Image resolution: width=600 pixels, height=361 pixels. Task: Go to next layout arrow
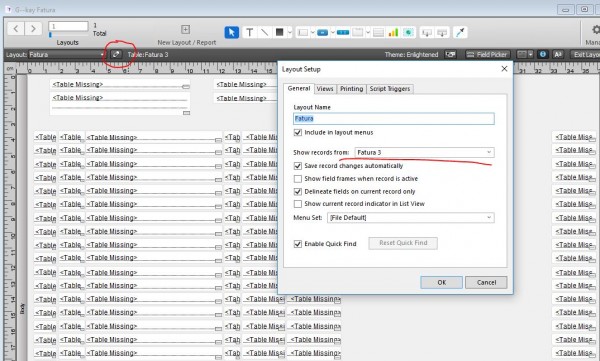33,29
